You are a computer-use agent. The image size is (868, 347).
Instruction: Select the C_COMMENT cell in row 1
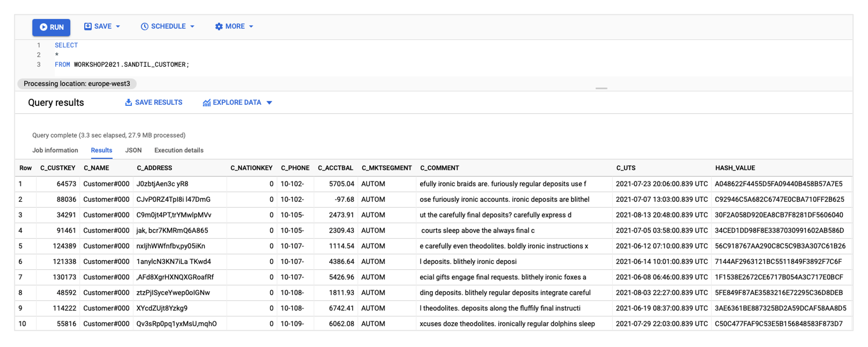(503, 184)
